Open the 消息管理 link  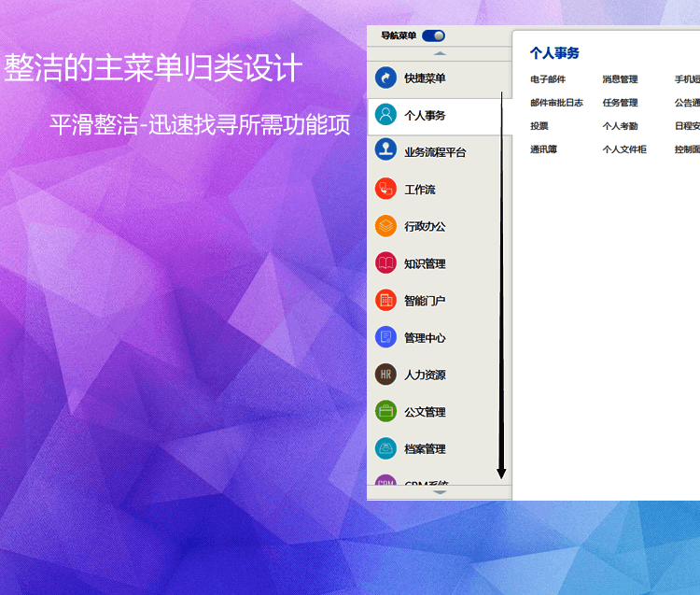620,79
